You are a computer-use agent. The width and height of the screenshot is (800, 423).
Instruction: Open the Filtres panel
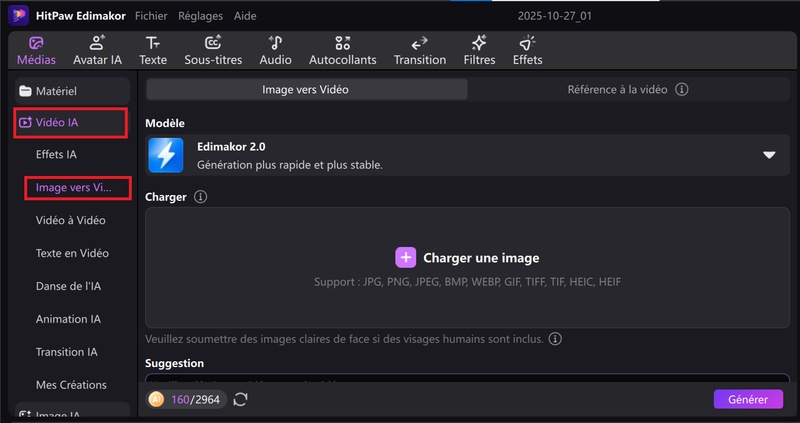(x=479, y=51)
